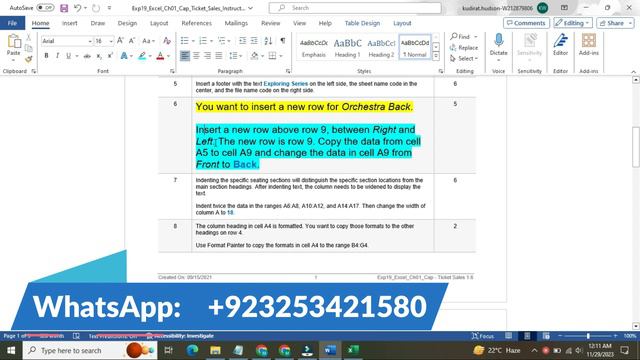Viewport: 640px width, 360px height.
Task: Justify the paragraph text
Action: pyautogui.click(x=219, y=56)
